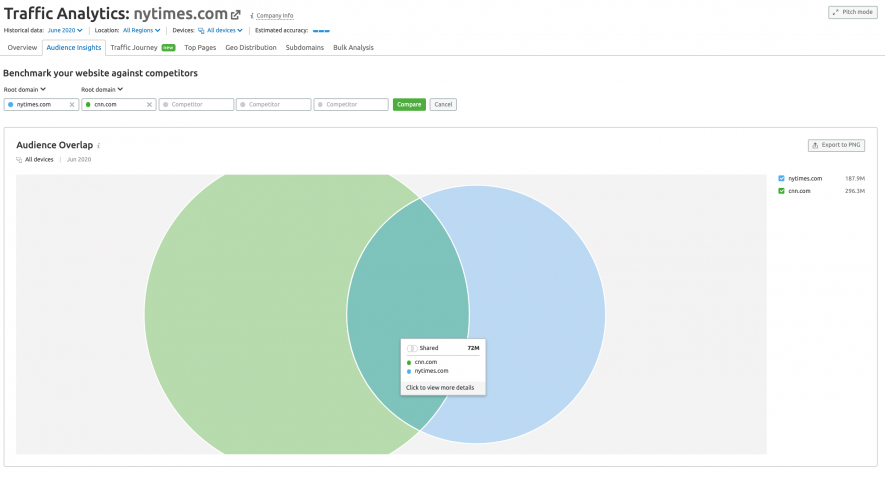Activate Pitch mode button
This screenshot has width=885, height=477.
[852, 12]
